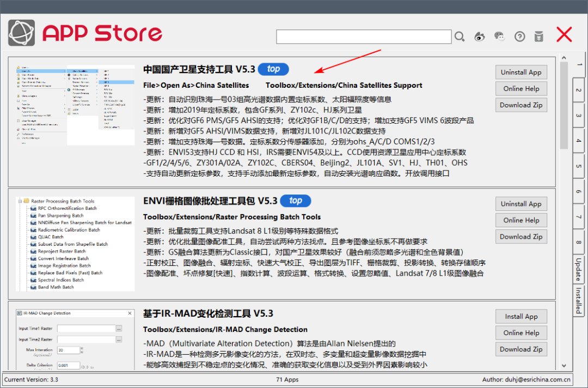
Task: Switch to page tab 5
Action: click(x=579, y=166)
